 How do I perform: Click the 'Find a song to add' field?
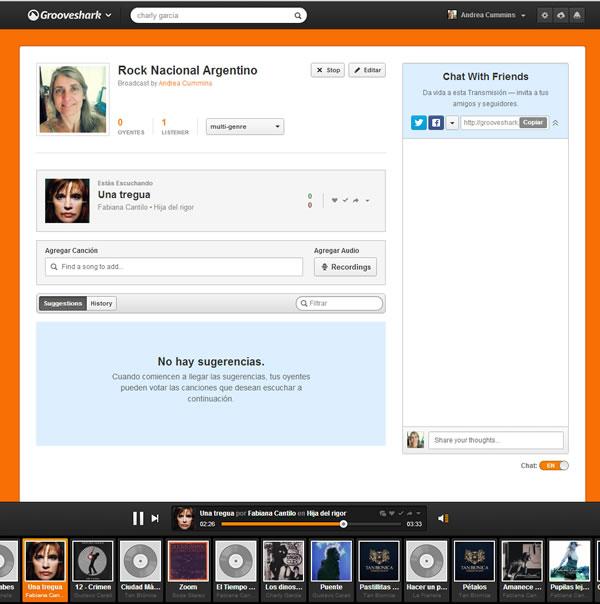pos(174,267)
